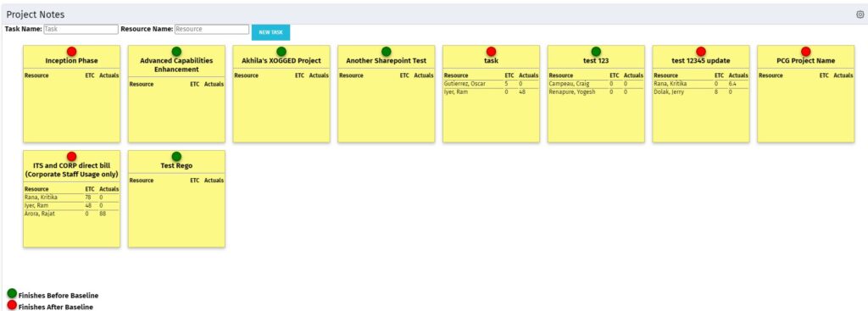Viewport: 868px width, 311px height.
Task: Select the Advanced Capabilities Enhancement title
Action: 176,65
